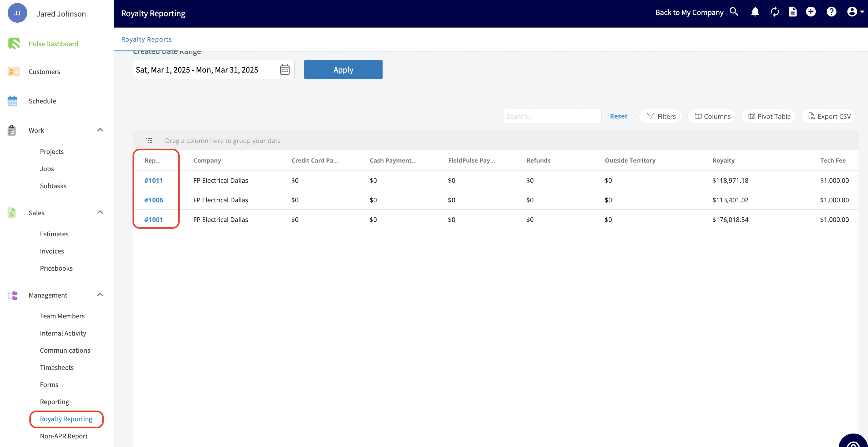Open Estimates under Sales
Image resolution: width=868 pixels, height=447 pixels.
pyautogui.click(x=54, y=234)
